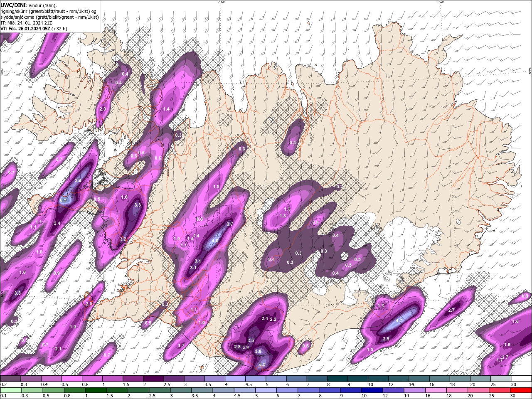Screen dimensions: 532x399
Task: Pick the dark teal snow swatch between 8 and 9
Action: click(337, 379)
